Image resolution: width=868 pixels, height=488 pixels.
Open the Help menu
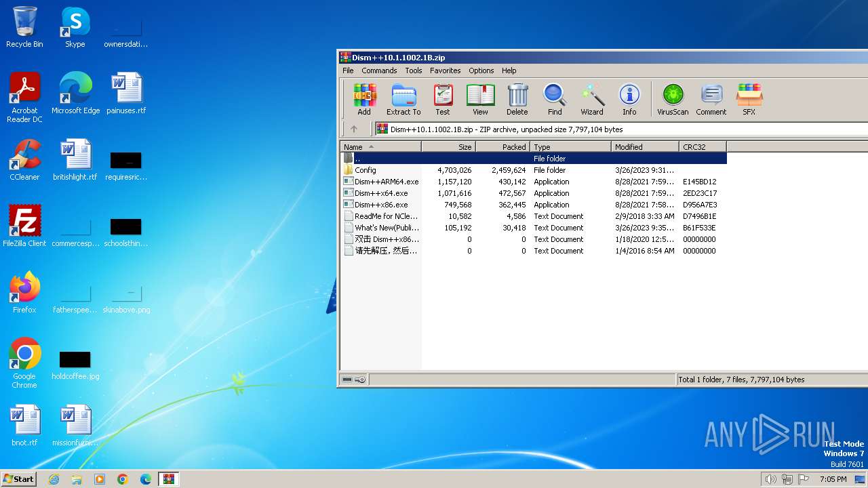[x=509, y=70]
